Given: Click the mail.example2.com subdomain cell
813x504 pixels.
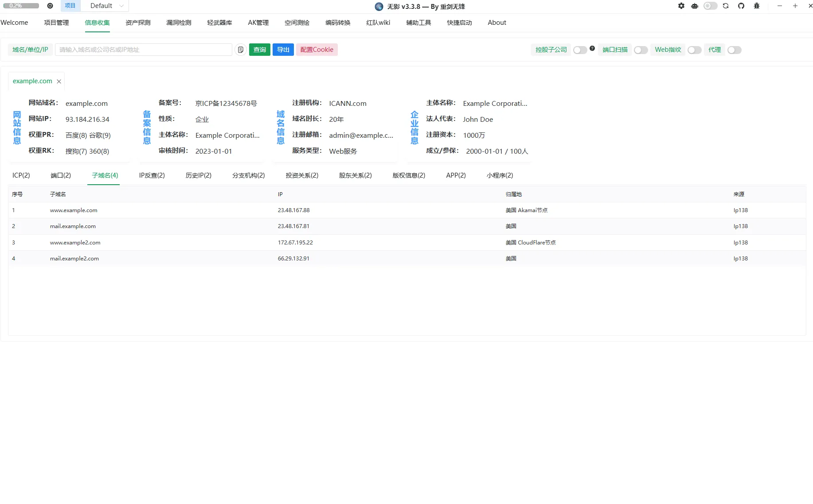Looking at the screenshot, I should (x=74, y=259).
